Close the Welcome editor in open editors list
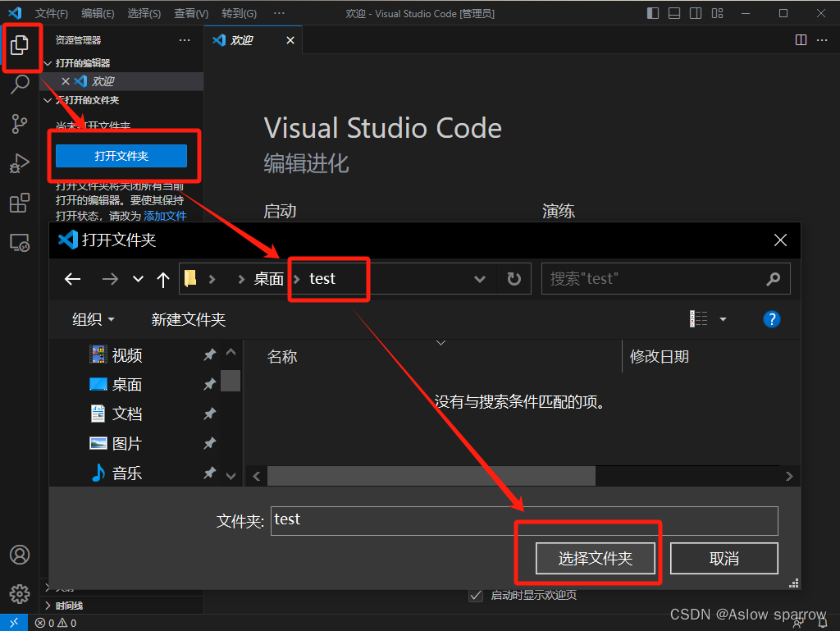 [66, 81]
